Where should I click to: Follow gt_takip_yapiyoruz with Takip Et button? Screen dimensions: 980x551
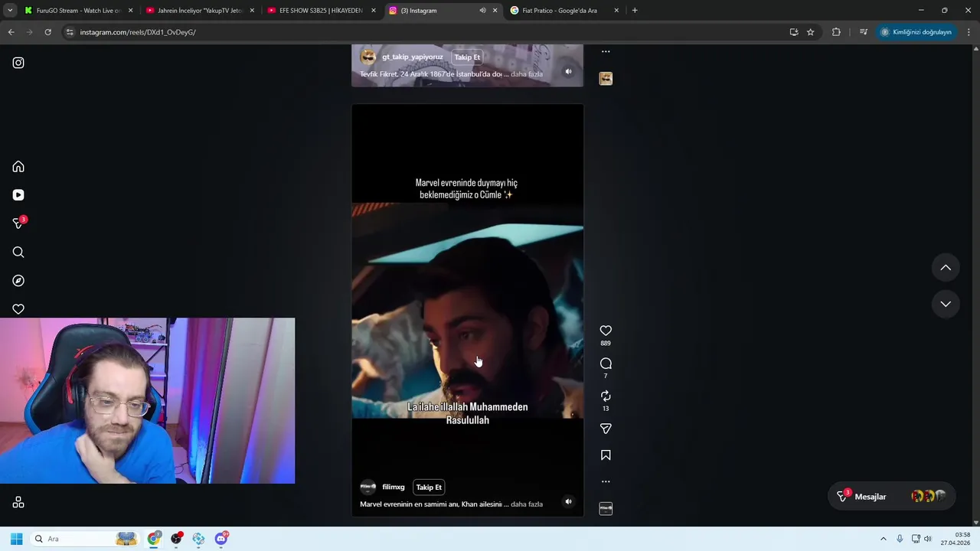467,57
